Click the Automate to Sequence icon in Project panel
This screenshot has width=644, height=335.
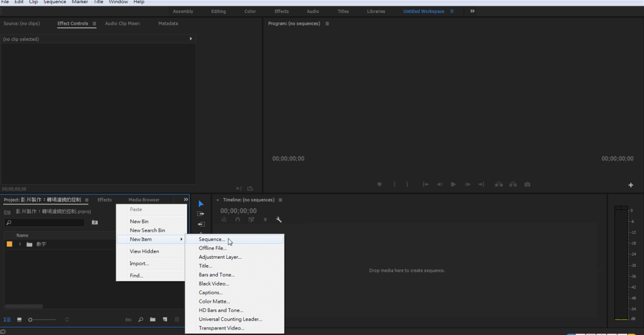[x=128, y=319]
